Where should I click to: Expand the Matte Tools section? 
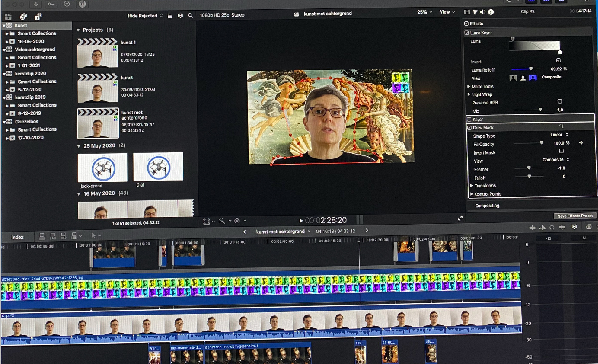coord(469,87)
